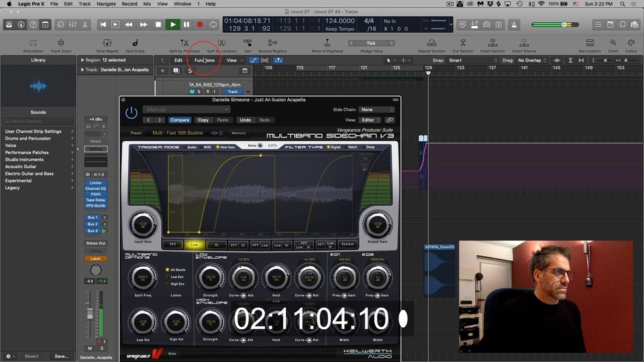The height and width of the screenshot is (362, 644).
Task: Rewind using the Rewind button
Action: click(129, 25)
